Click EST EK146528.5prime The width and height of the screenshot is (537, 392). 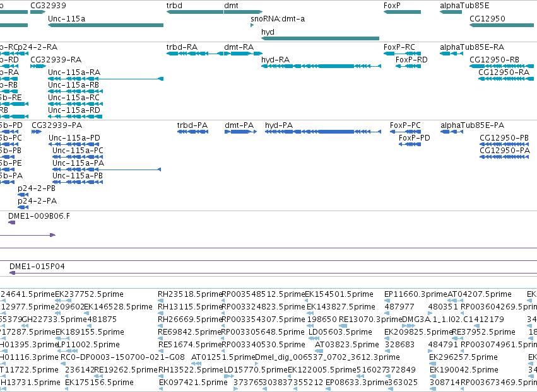pos(118,307)
